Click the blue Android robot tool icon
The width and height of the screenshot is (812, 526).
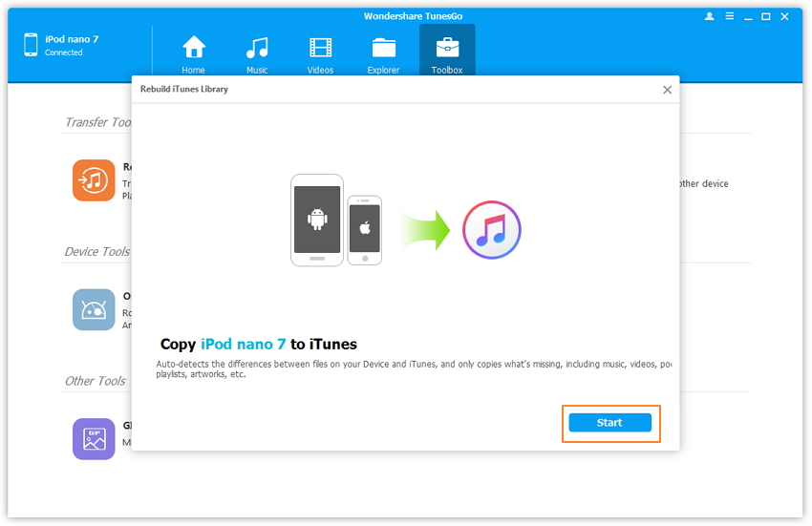point(94,309)
